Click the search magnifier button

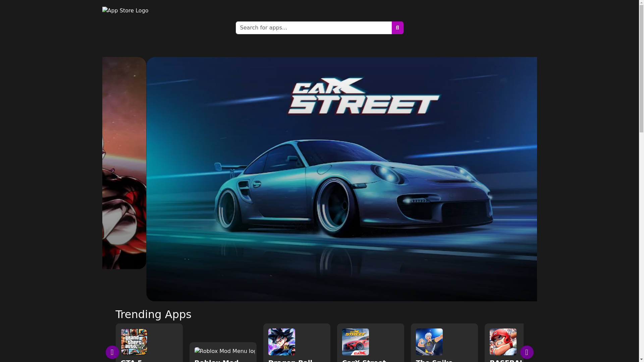(397, 28)
